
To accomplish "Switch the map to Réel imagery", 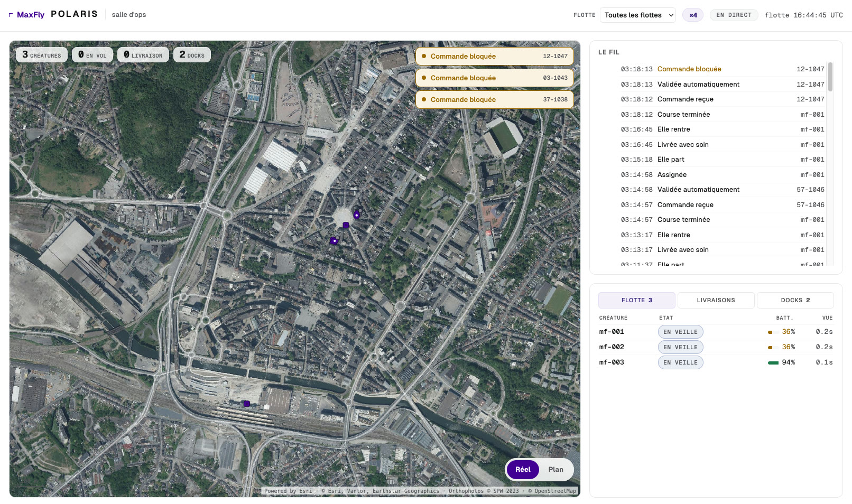I will click(x=523, y=470).
